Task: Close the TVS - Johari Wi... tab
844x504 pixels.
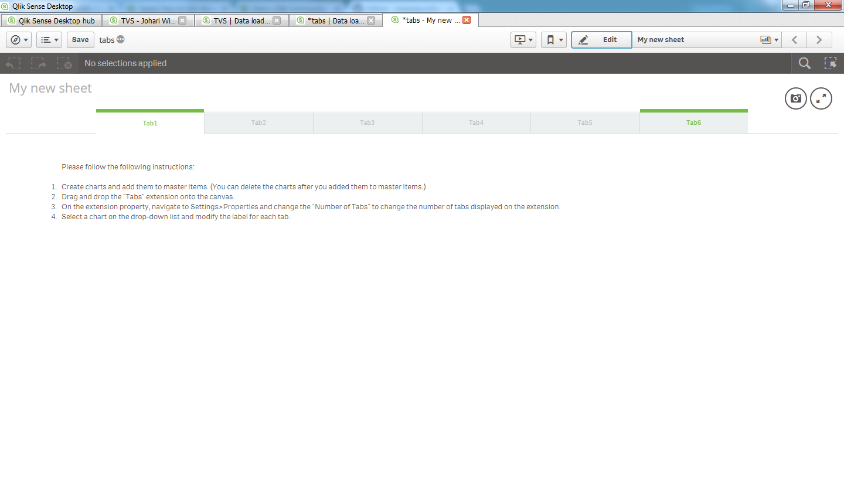Action: pos(182,21)
